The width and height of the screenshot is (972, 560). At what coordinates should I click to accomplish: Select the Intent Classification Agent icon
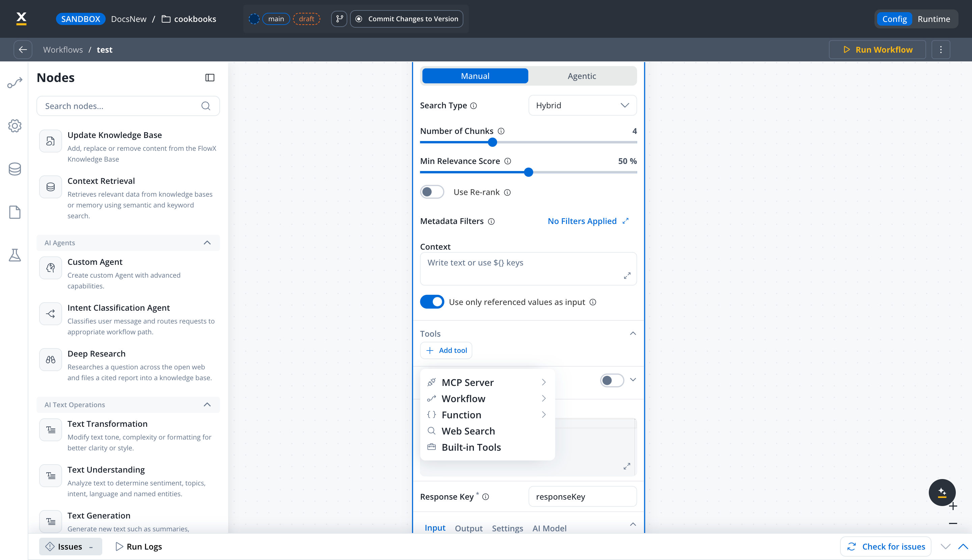click(50, 314)
